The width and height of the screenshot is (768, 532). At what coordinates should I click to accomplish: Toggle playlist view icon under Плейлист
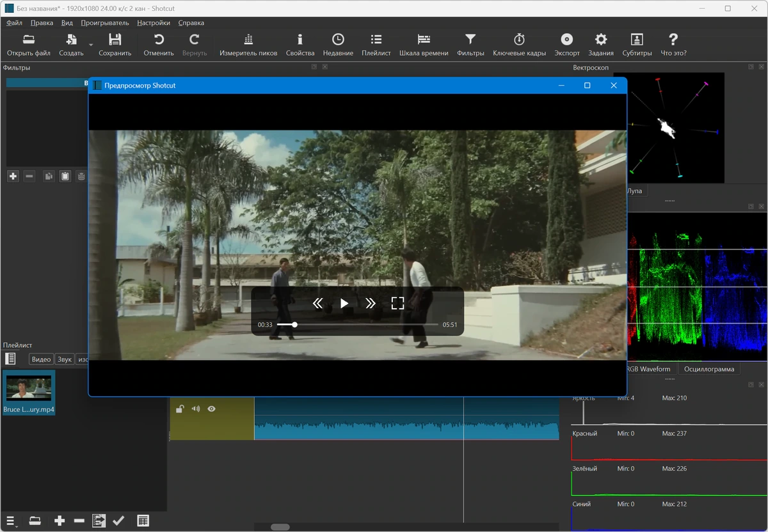[x=10, y=359]
